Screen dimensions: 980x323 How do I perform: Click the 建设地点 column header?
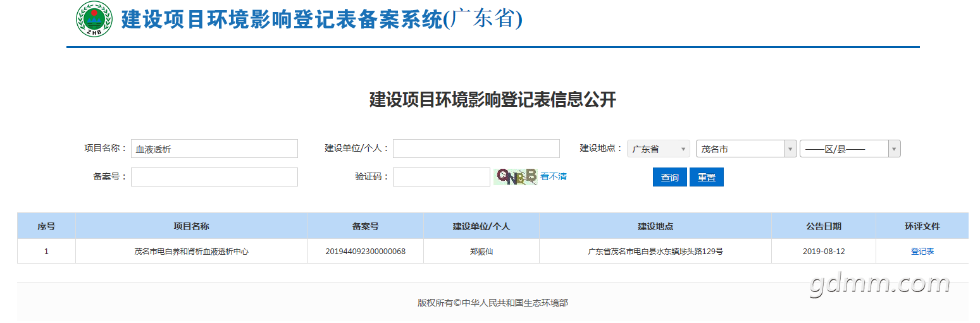coord(655,226)
